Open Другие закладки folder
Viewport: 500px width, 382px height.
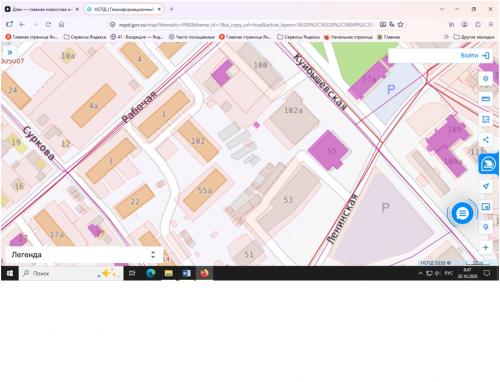pyautogui.click(x=474, y=37)
